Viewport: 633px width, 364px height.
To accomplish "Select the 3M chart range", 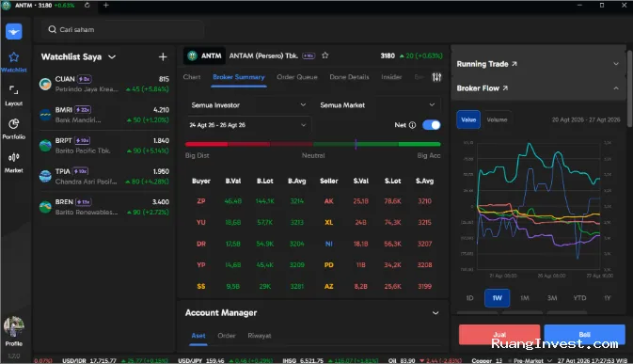I will 552,298.
